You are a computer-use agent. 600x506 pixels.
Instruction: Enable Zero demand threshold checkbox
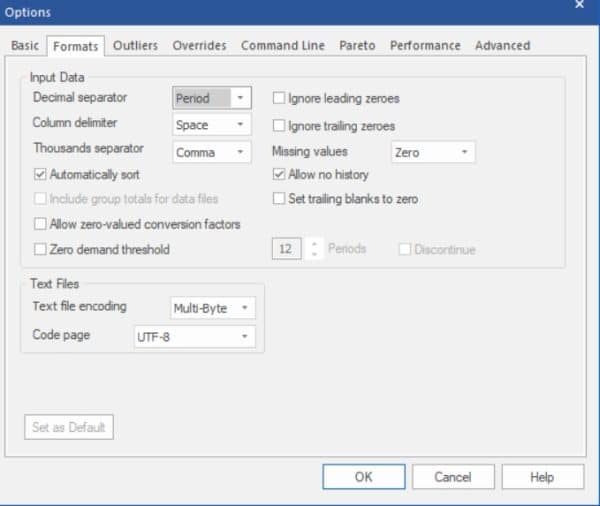[41, 250]
